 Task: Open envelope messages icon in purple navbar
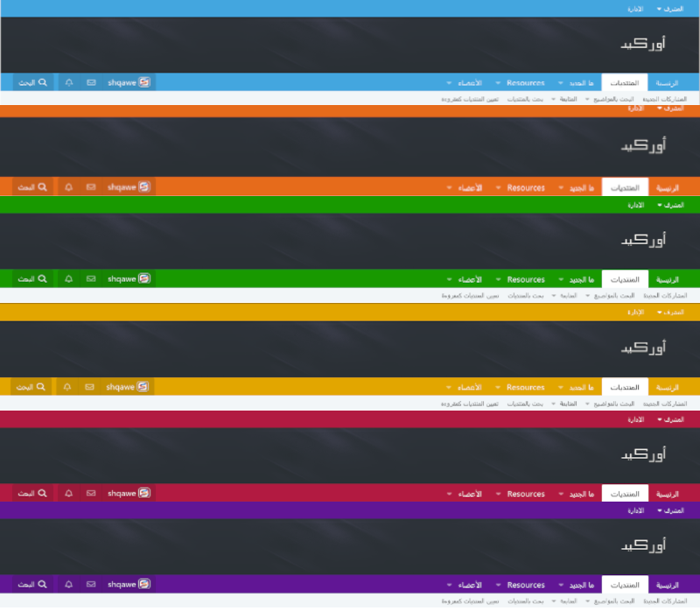(x=91, y=585)
